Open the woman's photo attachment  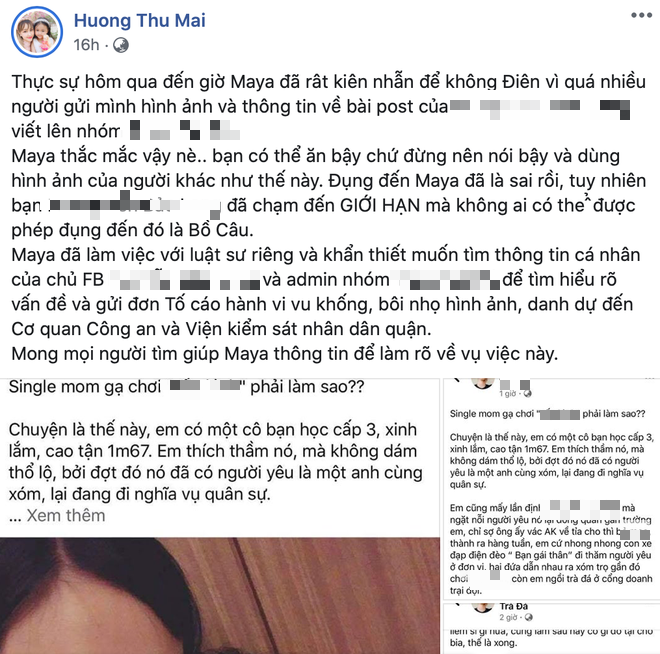coord(220,596)
